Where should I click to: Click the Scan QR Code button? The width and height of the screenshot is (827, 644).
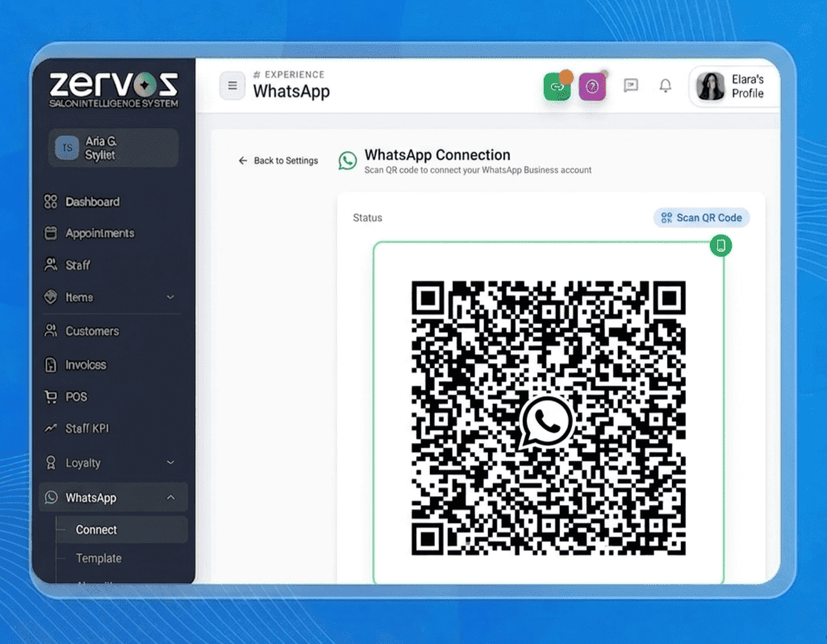coord(701,218)
